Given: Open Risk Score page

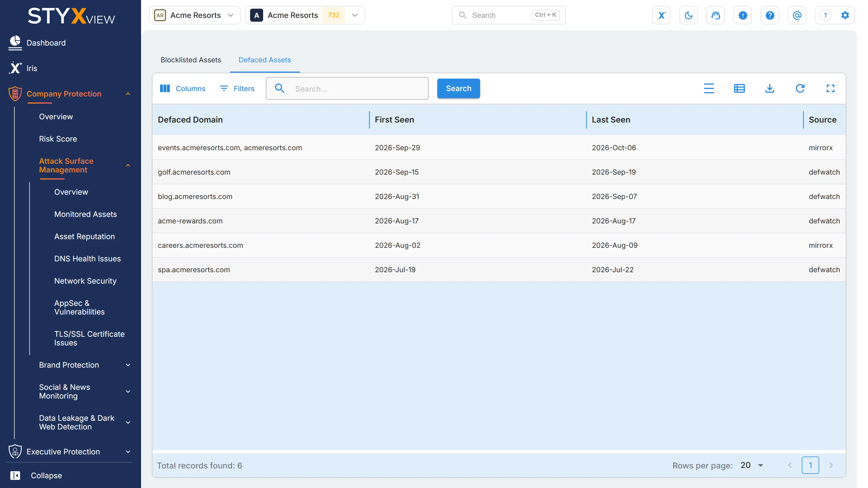Looking at the screenshot, I should pyautogui.click(x=58, y=139).
